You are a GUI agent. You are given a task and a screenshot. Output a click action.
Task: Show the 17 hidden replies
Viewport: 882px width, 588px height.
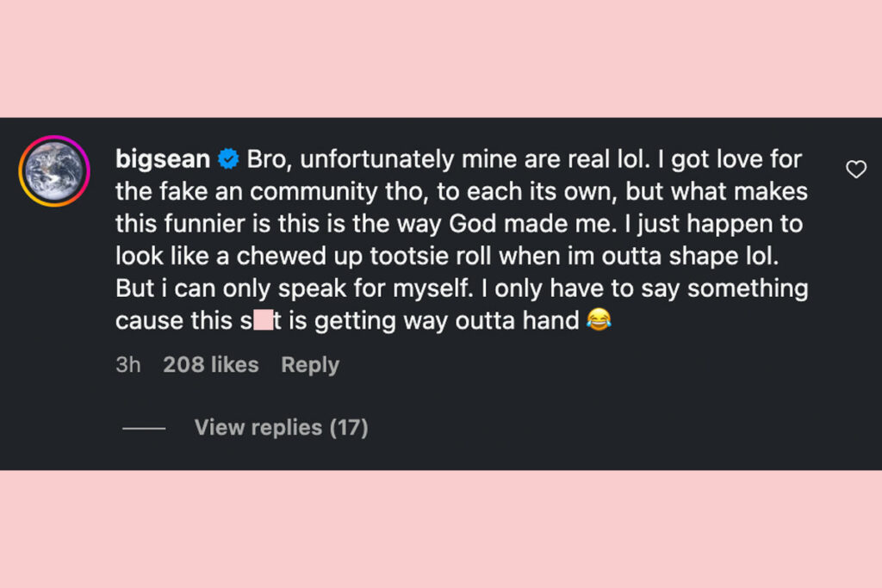coord(281,427)
